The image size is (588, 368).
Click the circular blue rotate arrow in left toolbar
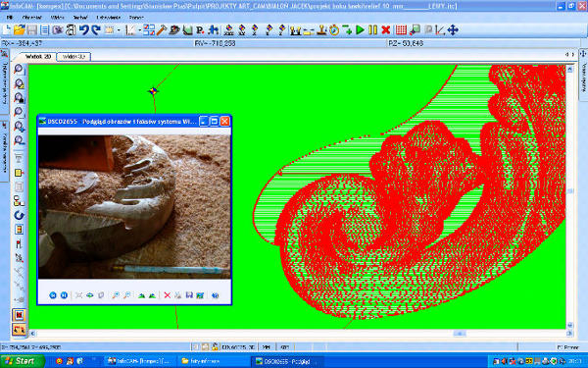pos(19,215)
